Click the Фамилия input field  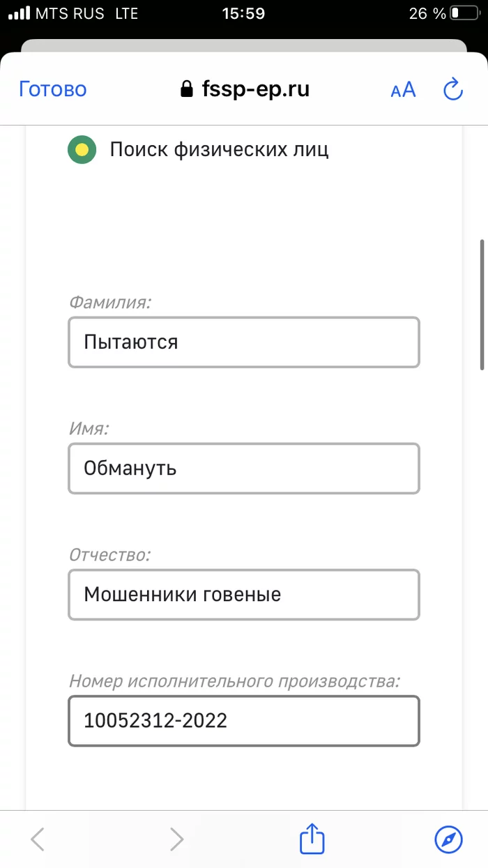pos(243,342)
